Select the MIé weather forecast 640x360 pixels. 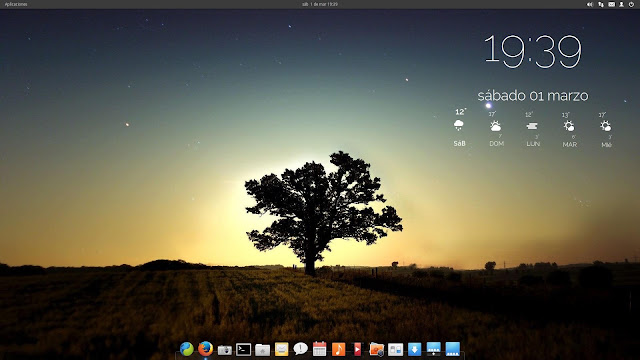(606, 129)
